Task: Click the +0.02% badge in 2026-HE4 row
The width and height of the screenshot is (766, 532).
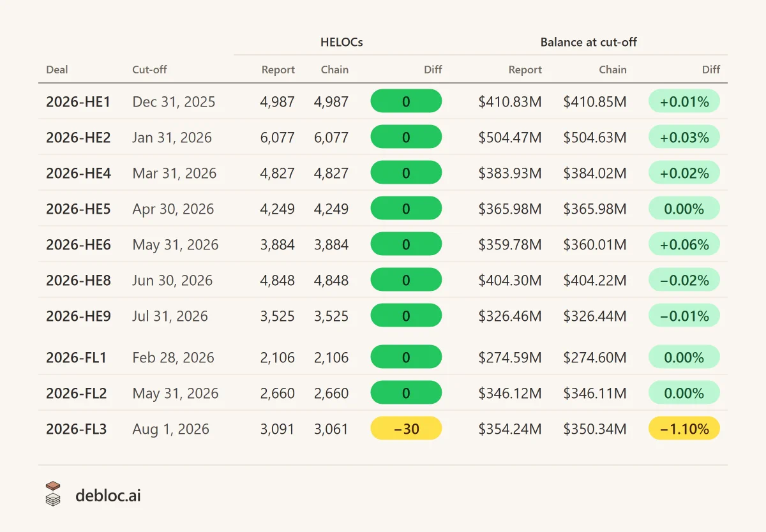Action: [684, 173]
